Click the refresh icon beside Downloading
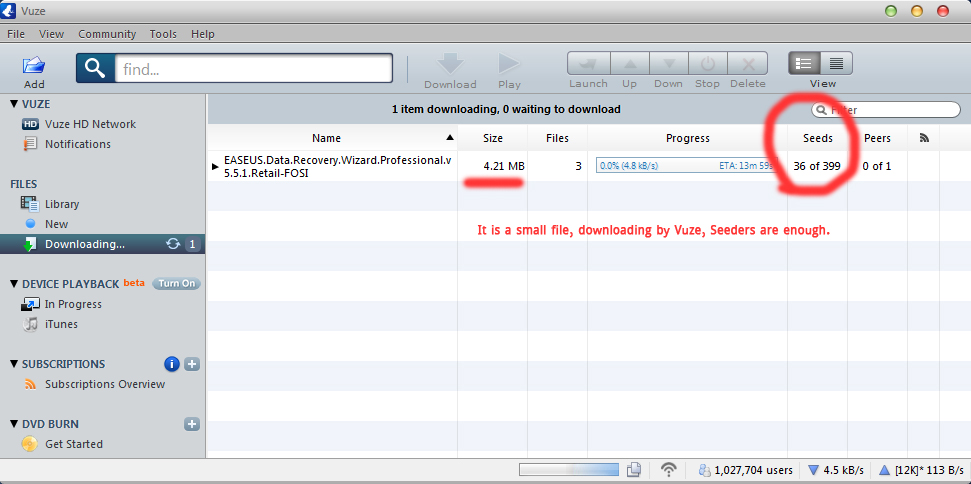971x484 pixels. (x=173, y=244)
